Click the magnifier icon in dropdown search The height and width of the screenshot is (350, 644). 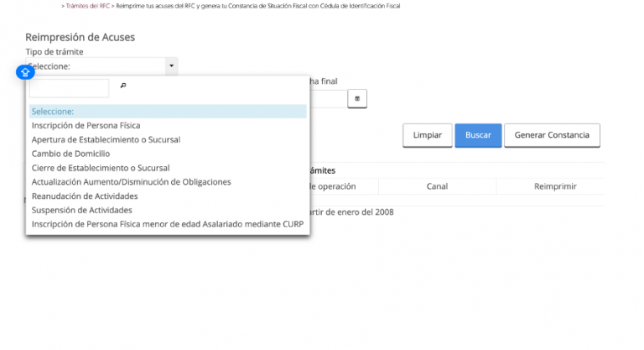point(122,86)
